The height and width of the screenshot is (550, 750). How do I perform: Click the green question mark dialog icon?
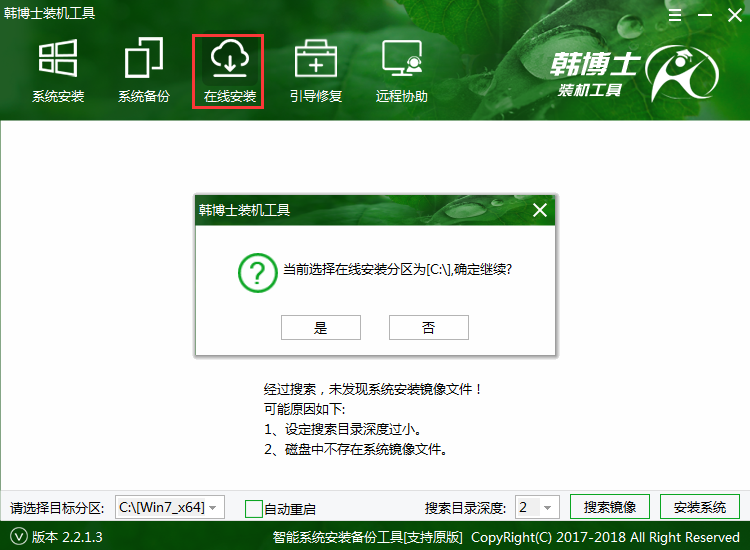[257, 271]
